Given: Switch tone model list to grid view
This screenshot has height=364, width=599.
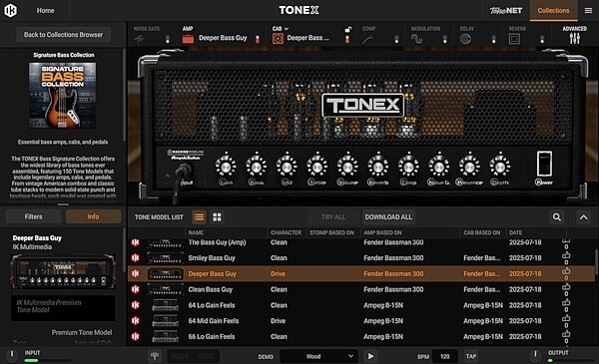Looking at the screenshot, I should click(x=217, y=217).
